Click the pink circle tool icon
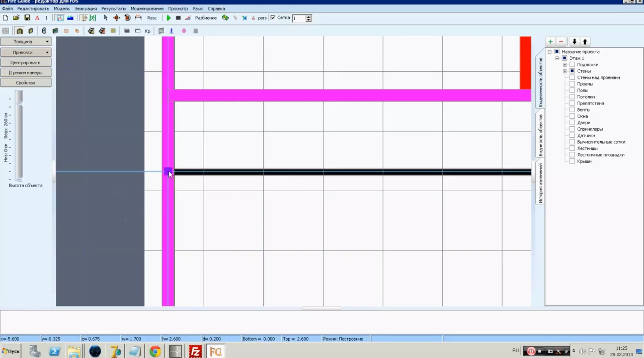Viewport: 644px width, 358px height. pos(184,31)
